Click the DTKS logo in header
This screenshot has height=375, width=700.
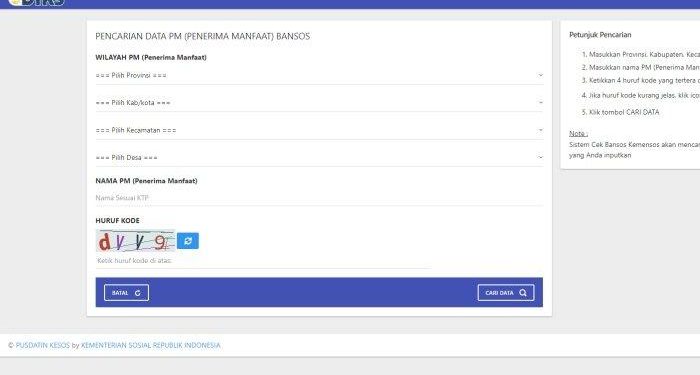[37, 3]
